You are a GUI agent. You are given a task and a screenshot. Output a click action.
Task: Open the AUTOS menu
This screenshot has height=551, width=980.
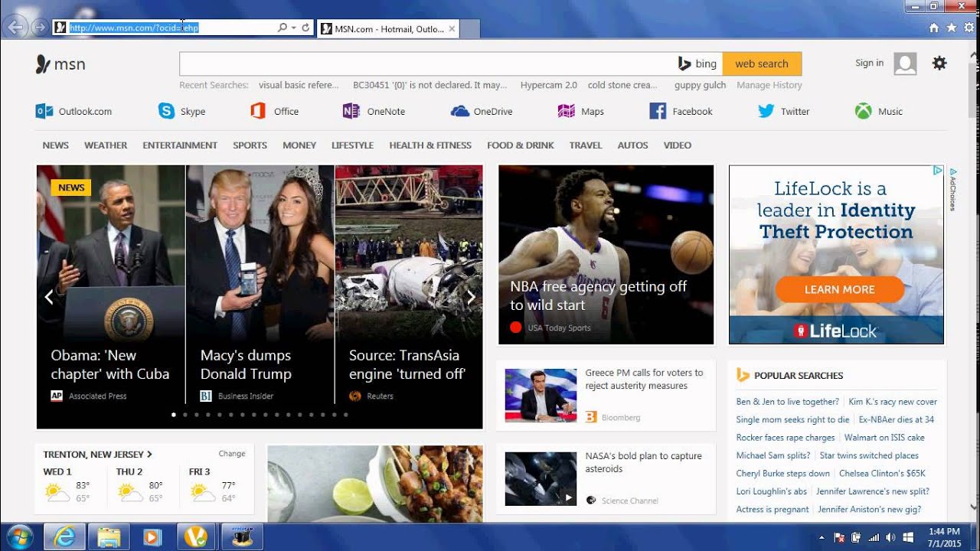tap(633, 145)
